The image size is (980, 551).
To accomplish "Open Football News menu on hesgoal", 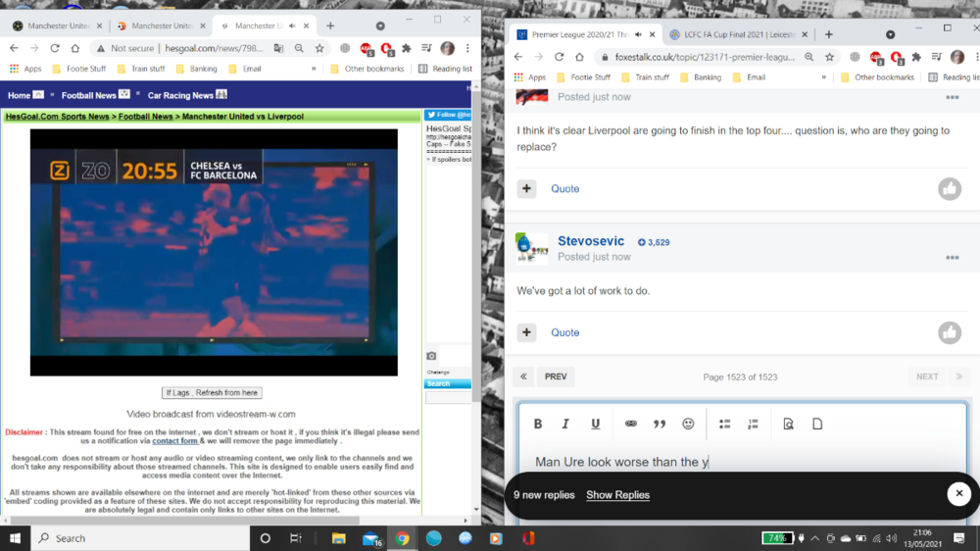I will click(x=95, y=95).
